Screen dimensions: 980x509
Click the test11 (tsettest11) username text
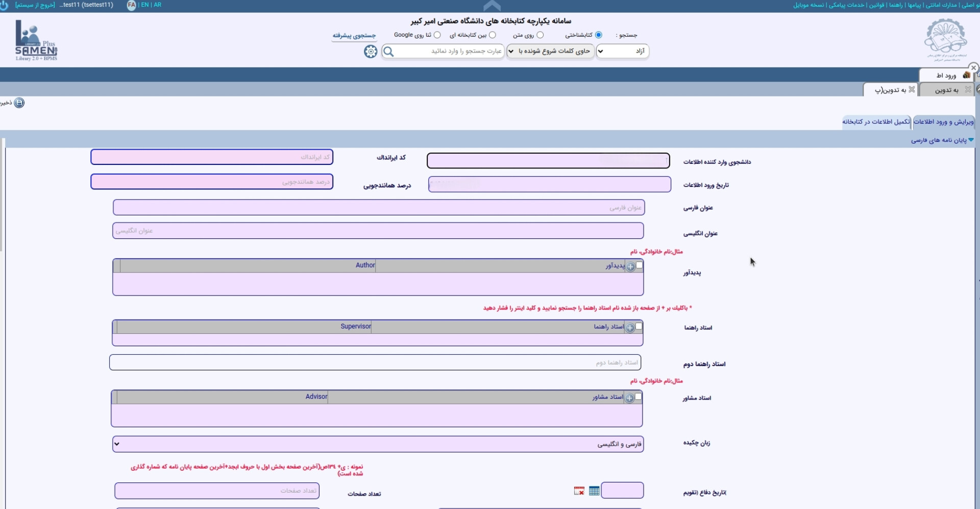87,5
